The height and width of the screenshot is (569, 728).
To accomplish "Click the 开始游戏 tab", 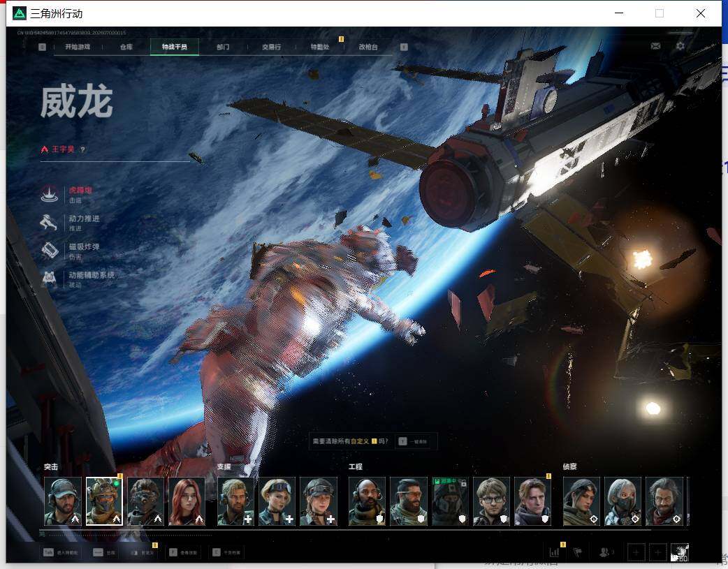I will coord(78,47).
